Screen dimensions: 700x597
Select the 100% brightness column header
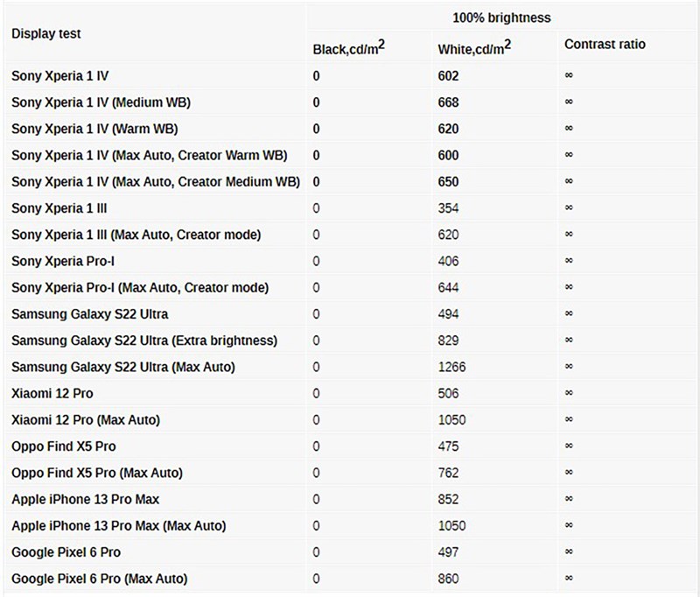click(501, 18)
